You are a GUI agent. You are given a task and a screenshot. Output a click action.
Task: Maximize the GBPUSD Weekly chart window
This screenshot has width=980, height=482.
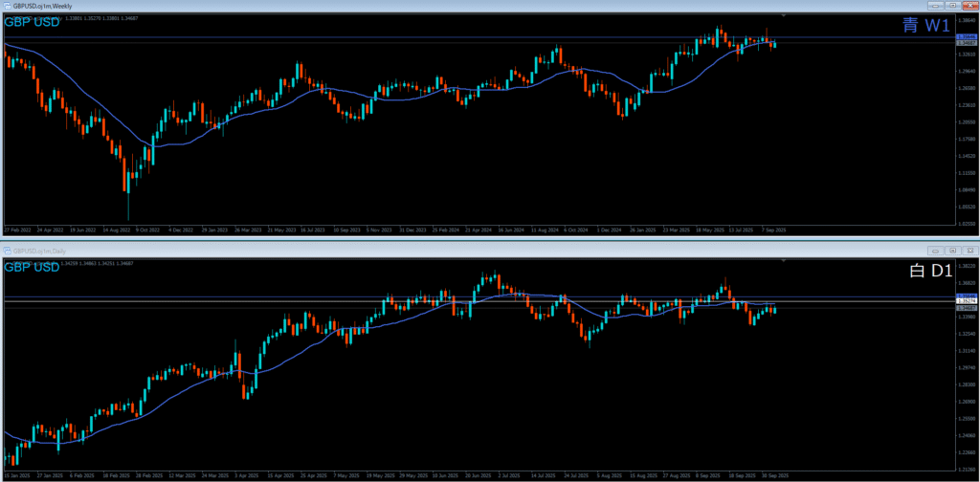pyautogui.click(x=953, y=7)
